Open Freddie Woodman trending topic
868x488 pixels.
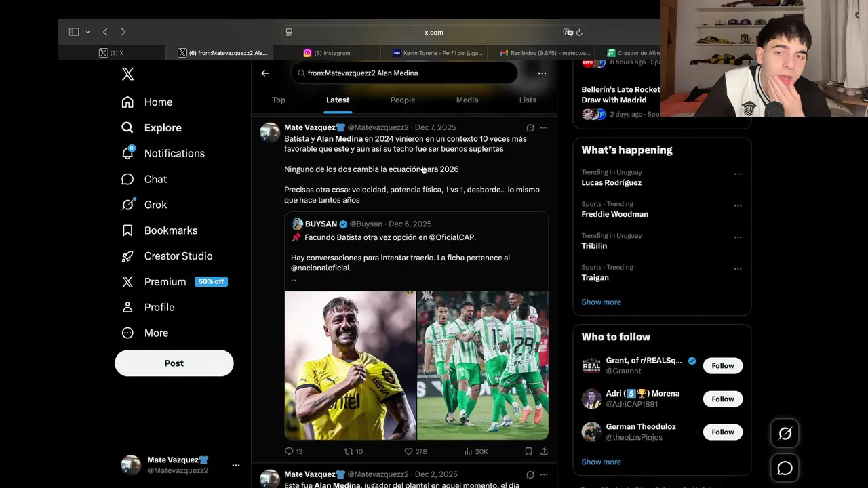tap(614, 214)
